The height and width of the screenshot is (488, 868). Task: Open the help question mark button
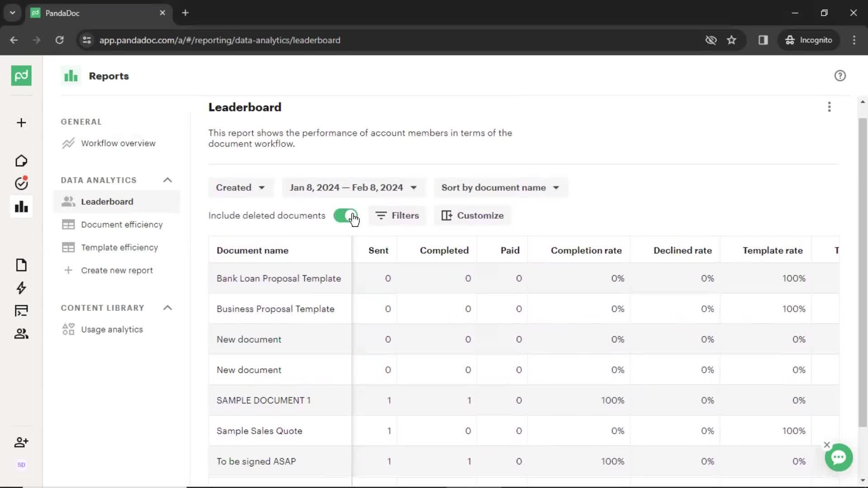click(840, 75)
